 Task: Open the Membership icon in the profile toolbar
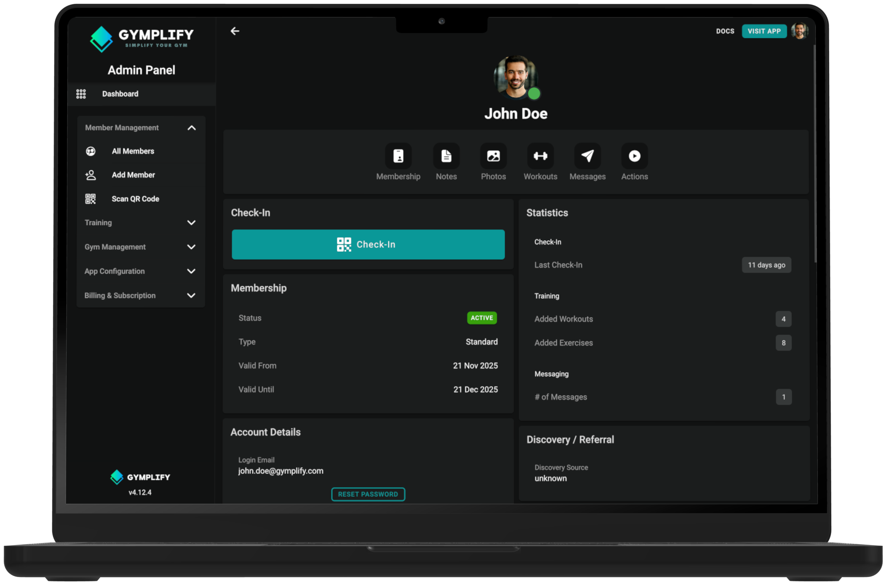pos(398,156)
